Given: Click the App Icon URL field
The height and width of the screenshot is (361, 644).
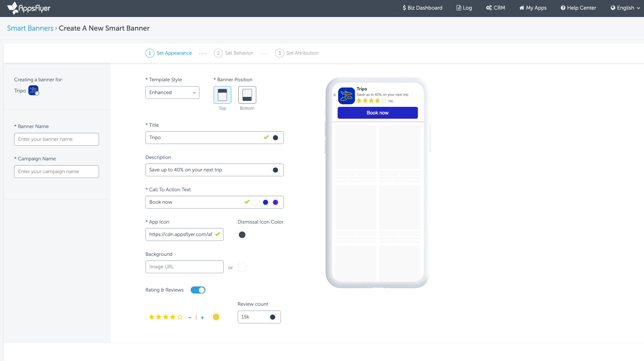Looking at the screenshot, I should 184,234.
